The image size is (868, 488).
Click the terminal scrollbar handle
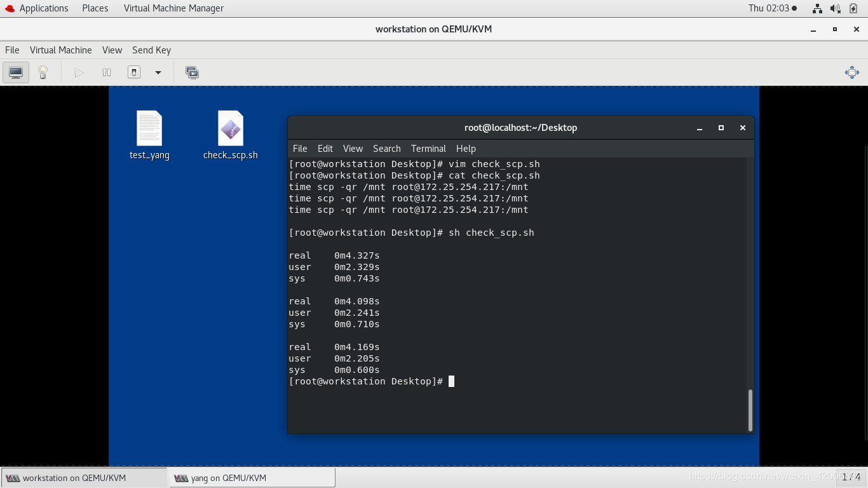750,410
